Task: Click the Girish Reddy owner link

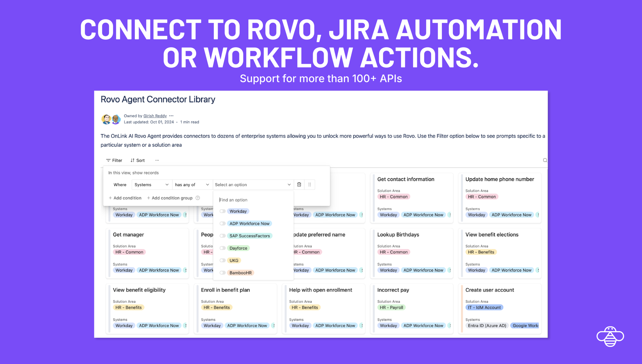Action: tap(155, 116)
